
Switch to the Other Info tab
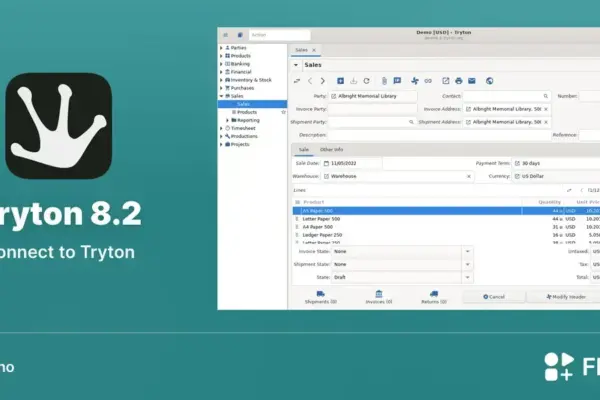coord(331,150)
